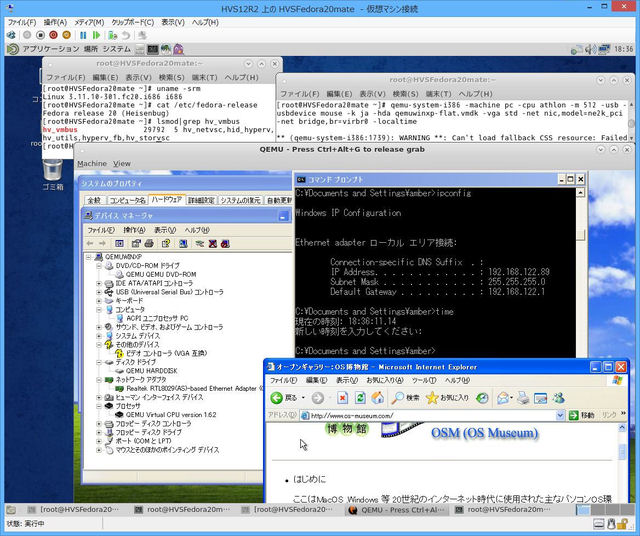Click the MATE panel clock 18:36
Viewport: 640px width, 536px height.
pos(624,49)
